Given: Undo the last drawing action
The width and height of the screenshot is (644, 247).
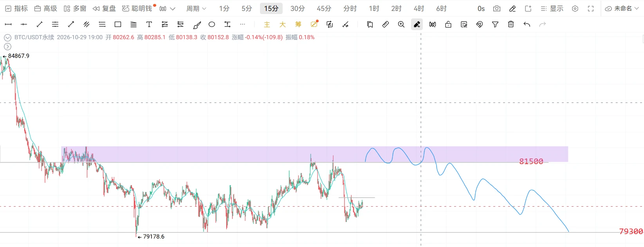Looking at the screenshot, I should click(527, 24).
